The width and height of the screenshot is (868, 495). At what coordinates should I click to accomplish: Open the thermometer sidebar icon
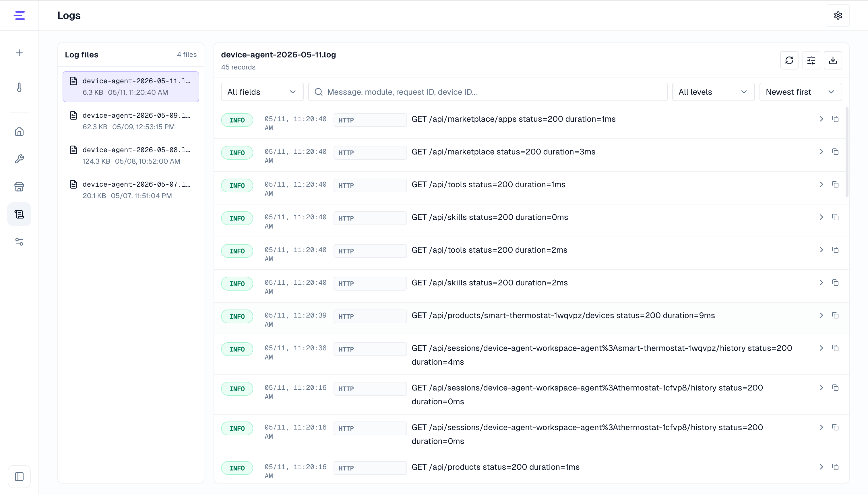pyautogui.click(x=19, y=87)
